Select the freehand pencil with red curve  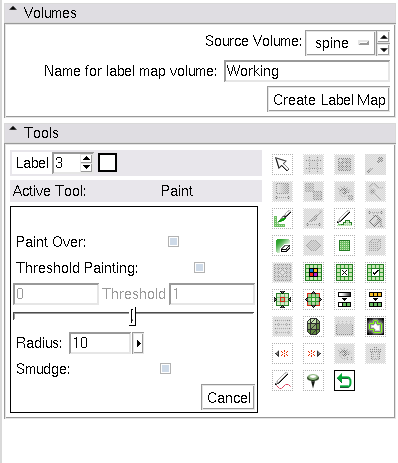(282, 380)
